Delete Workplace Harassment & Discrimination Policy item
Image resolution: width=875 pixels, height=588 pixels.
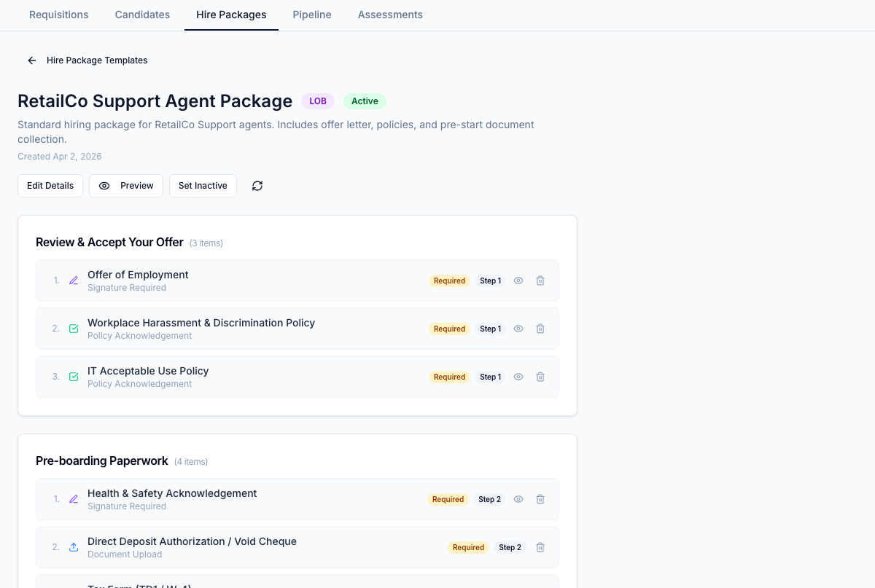click(x=540, y=329)
